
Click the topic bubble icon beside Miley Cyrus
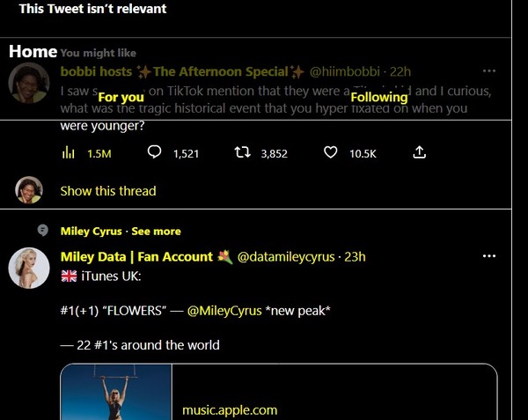tap(43, 231)
